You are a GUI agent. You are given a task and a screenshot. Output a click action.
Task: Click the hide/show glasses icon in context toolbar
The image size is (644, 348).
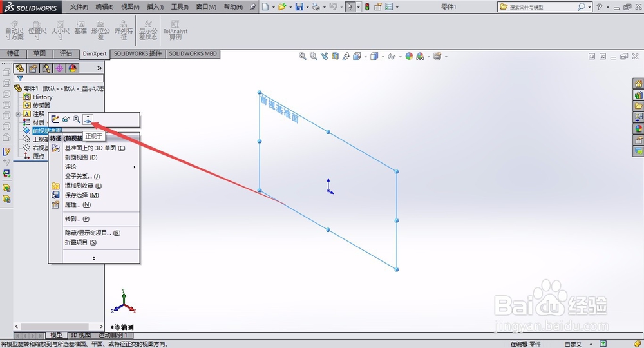(x=66, y=119)
